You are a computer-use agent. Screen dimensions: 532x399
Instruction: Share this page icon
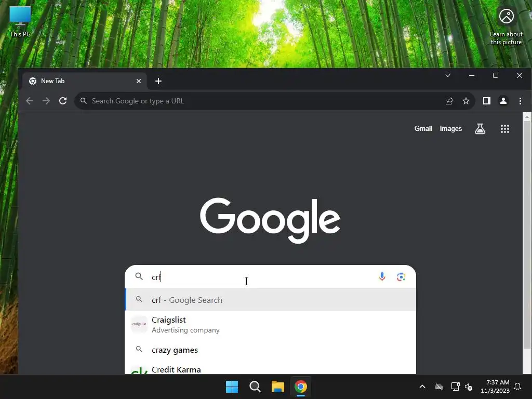click(449, 101)
